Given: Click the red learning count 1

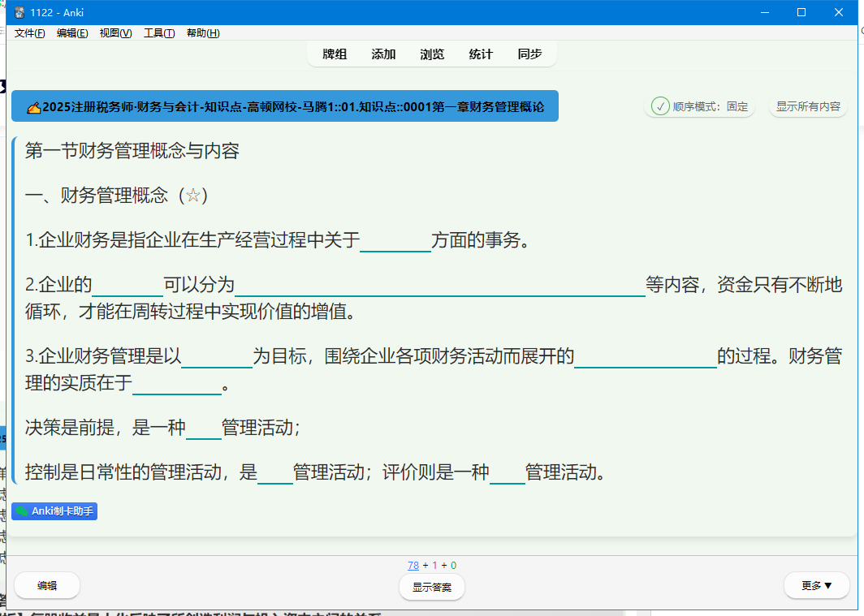Looking at the screenshot, I should pyautogui.click(x=434, y=566).
